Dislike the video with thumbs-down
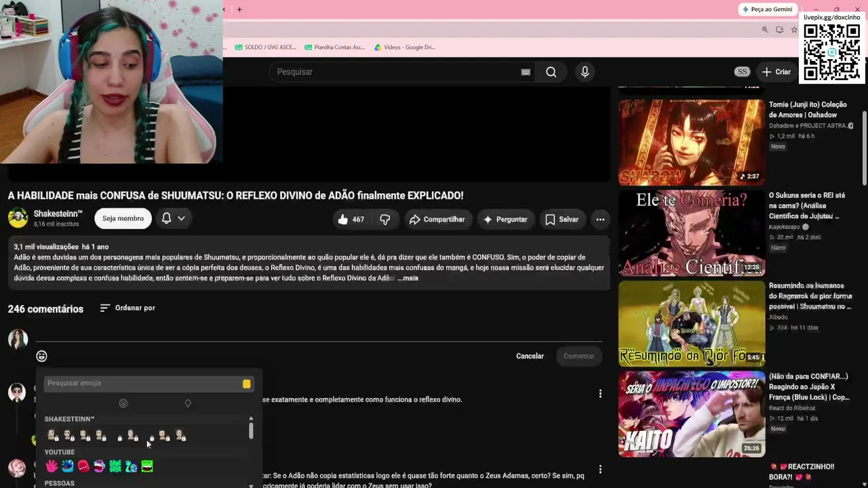Screen dimensions: 868x488 [385, 219]
